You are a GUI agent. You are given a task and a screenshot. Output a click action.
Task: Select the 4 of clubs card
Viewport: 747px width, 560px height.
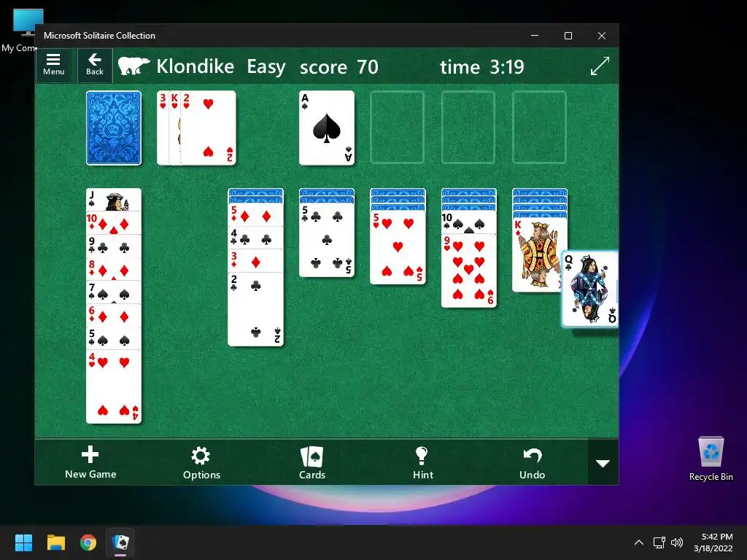click(255, 238)
